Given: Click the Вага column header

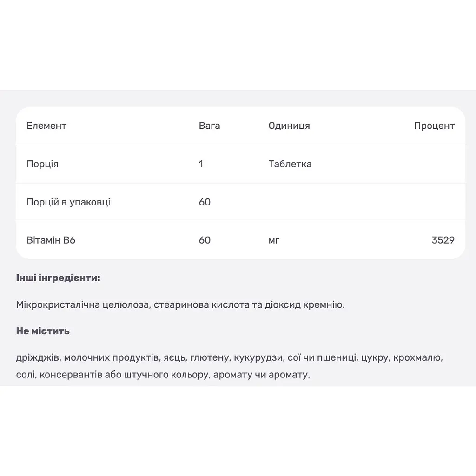Looking at the screenshot, I should pyautogui.click(x=210, y=126).
